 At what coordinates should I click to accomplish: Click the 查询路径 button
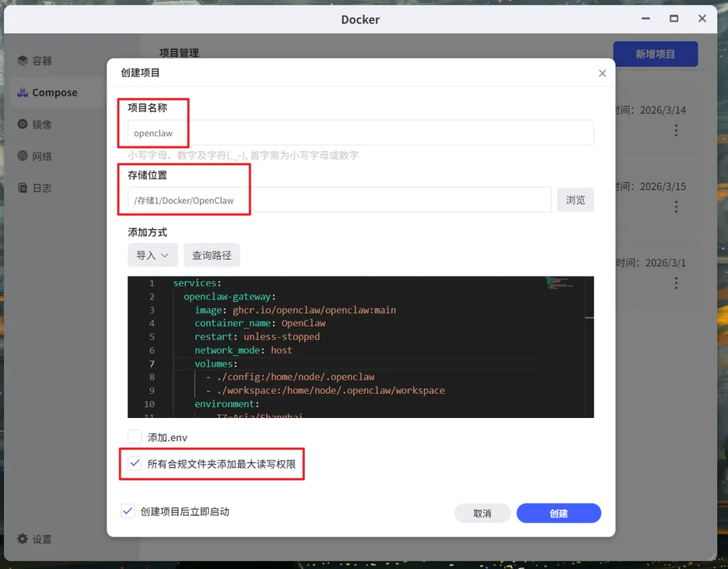click(212, 255)
